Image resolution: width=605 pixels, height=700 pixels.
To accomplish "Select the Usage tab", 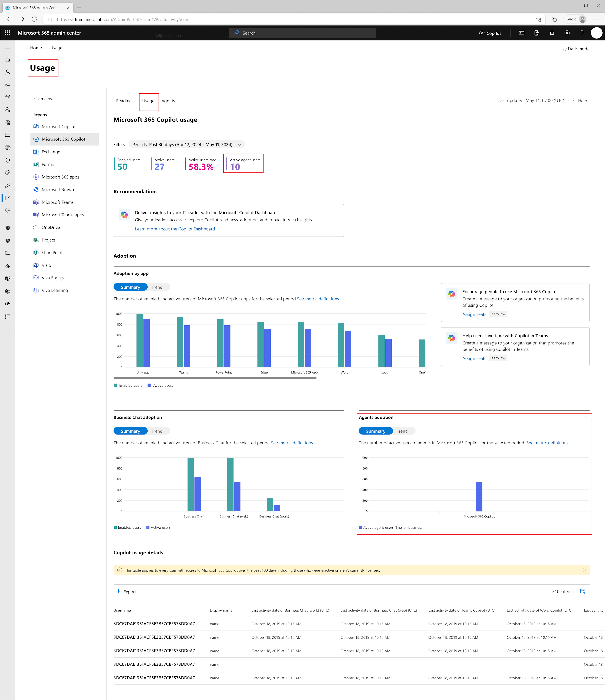I will pyautogui.click(x=148, y=101).
